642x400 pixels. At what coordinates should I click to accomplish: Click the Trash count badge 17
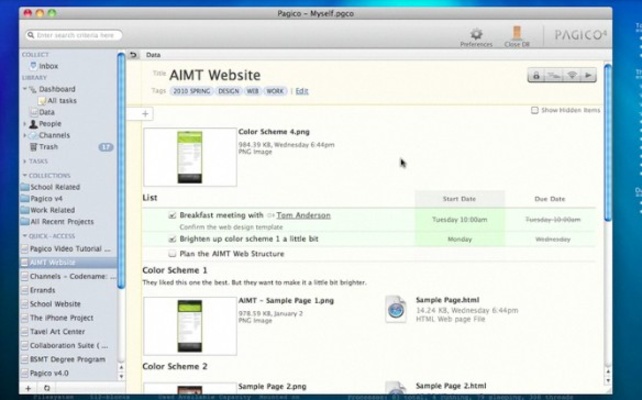pyautogui.click(x=106, y=147)
